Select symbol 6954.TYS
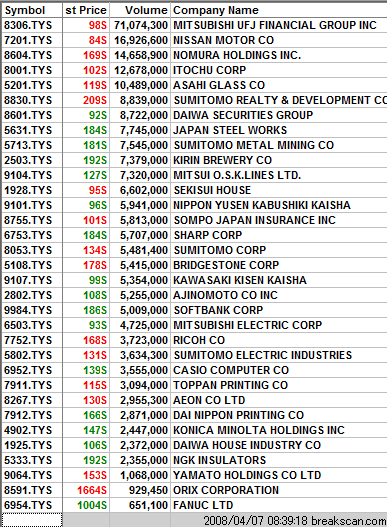Viewport: 387px width, 527px height. [x=28, y=505]
